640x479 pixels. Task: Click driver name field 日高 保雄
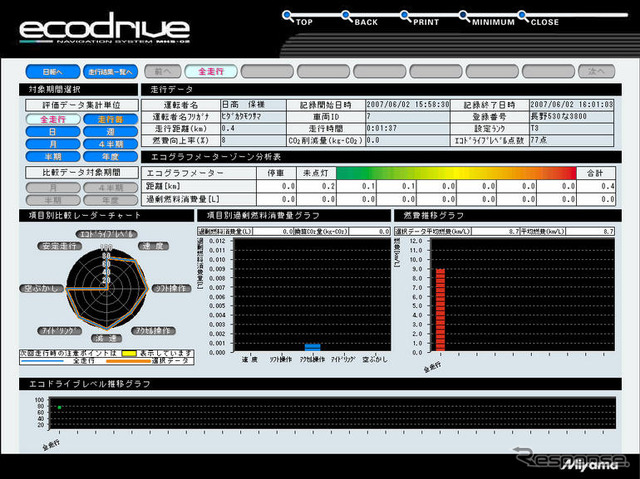coord(253,105)
